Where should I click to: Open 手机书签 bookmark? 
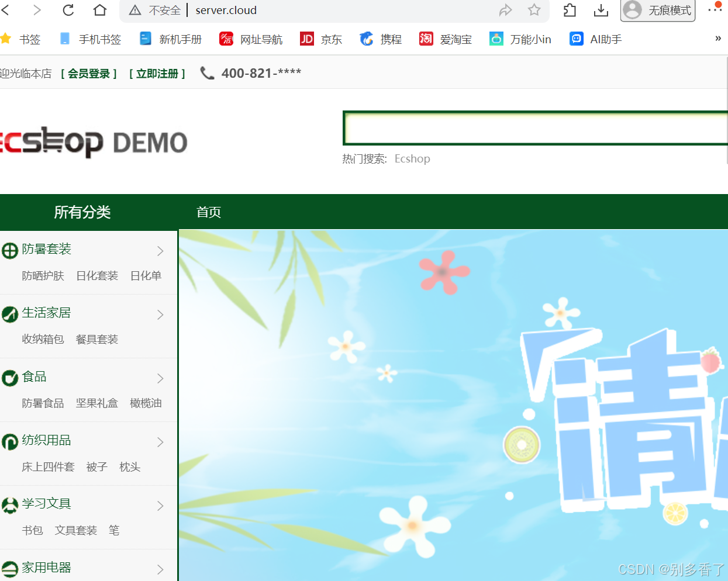91,39
